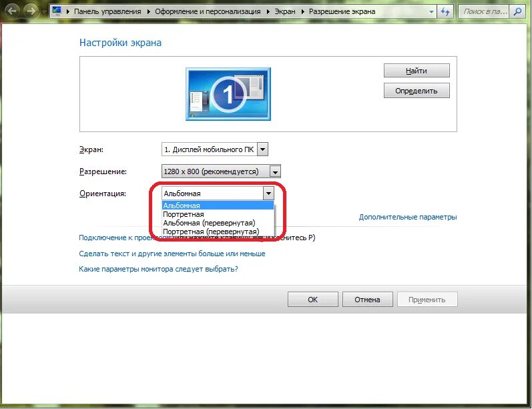Click the 'Применить' button

click(427, 300)
